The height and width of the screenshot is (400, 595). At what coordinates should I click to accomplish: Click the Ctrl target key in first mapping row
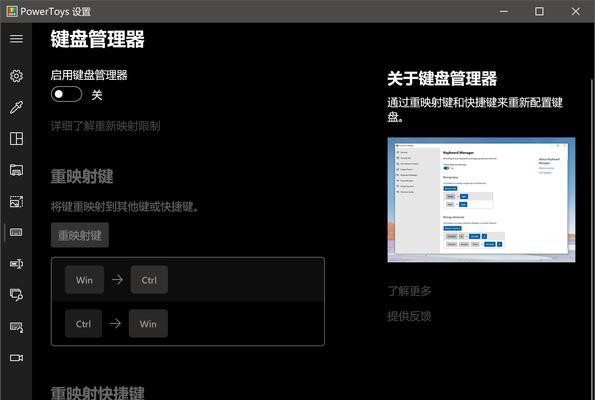[x=149, y=280]
